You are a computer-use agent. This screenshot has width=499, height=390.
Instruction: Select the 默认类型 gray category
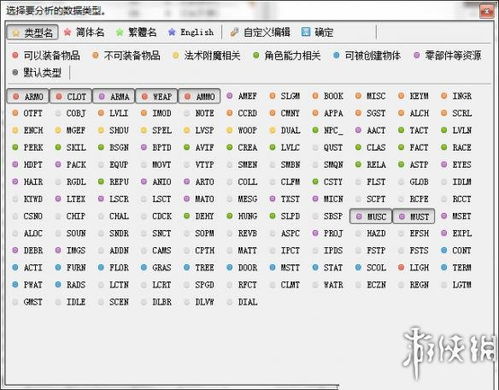37,72
